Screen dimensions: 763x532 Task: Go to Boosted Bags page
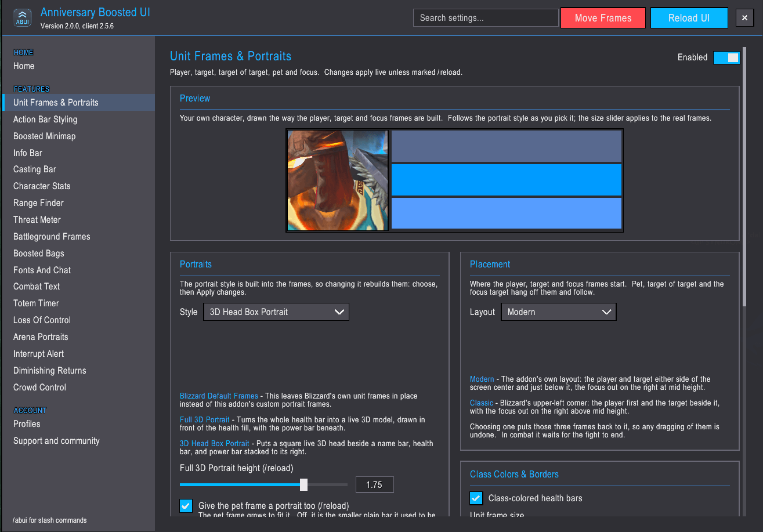coord(39,254)
